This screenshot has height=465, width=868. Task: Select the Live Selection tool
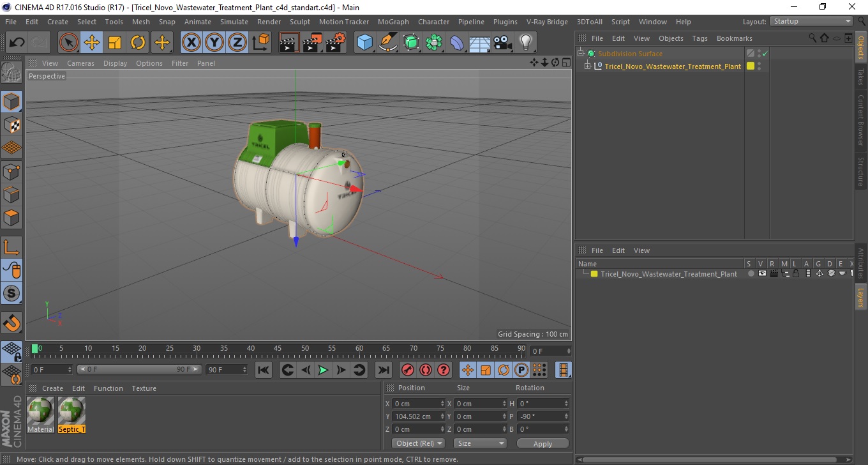coord(69,43)
